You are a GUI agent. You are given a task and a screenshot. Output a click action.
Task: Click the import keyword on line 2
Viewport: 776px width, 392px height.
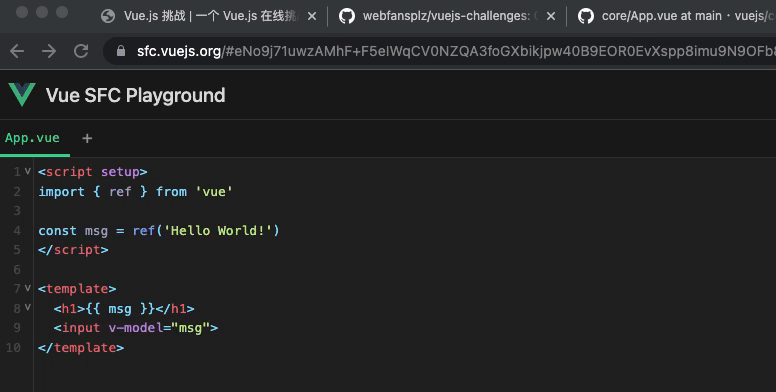61,192
